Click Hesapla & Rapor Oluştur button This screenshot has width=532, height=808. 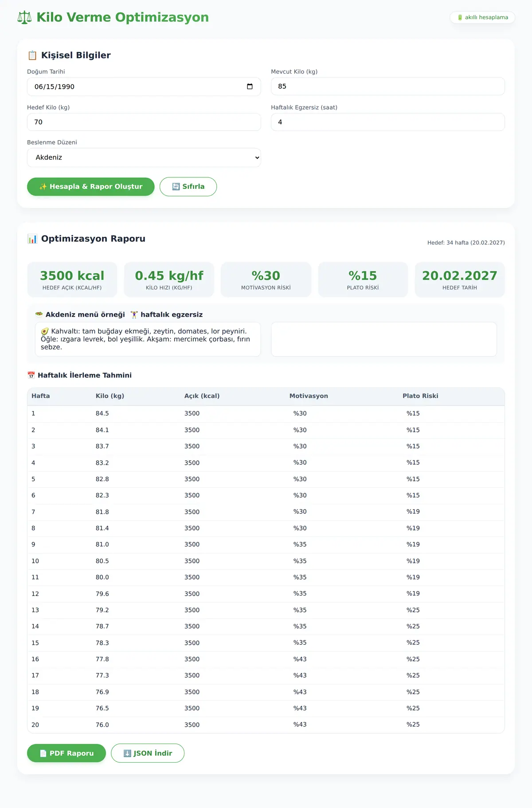click(91, 187)
